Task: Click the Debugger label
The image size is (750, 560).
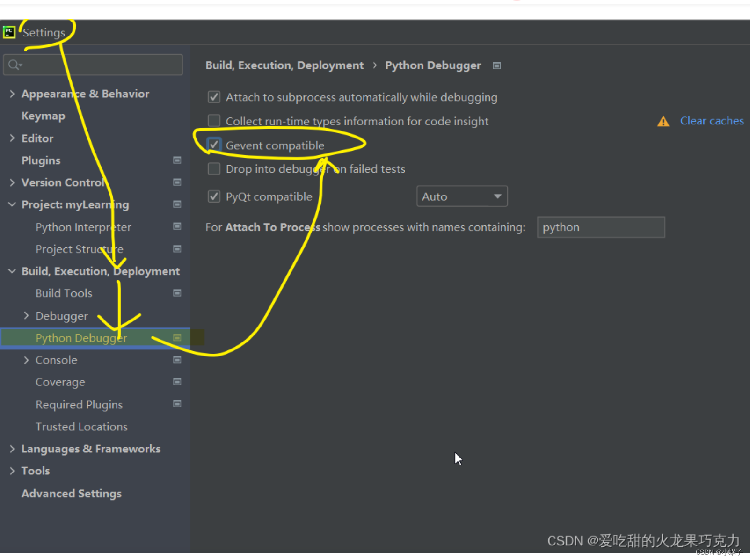Action: coord(61,316)
